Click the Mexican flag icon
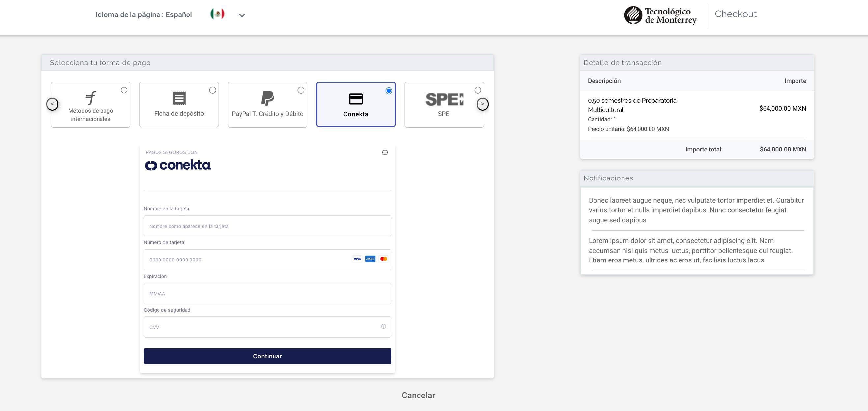This screenshot has height=411, width=868. [217, 14]
